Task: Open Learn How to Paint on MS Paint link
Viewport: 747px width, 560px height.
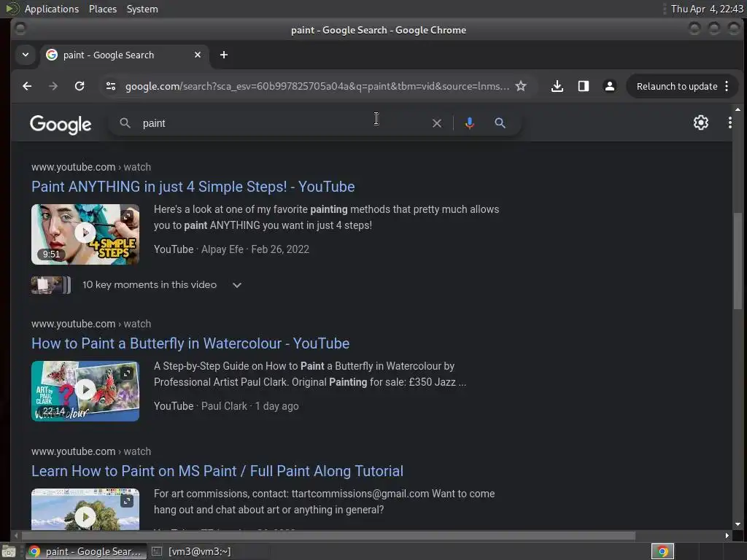Action: [217, 471]
